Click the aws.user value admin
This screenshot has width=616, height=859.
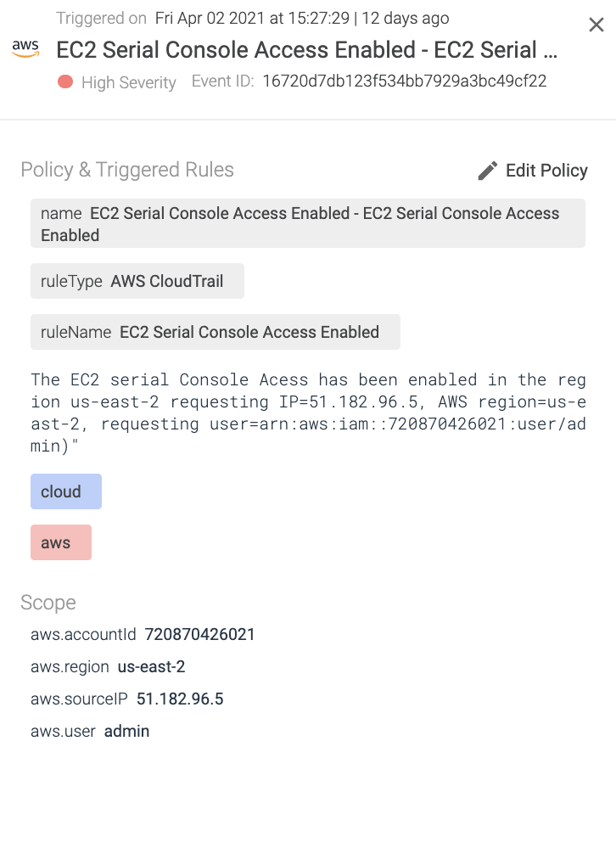(126, 731)
